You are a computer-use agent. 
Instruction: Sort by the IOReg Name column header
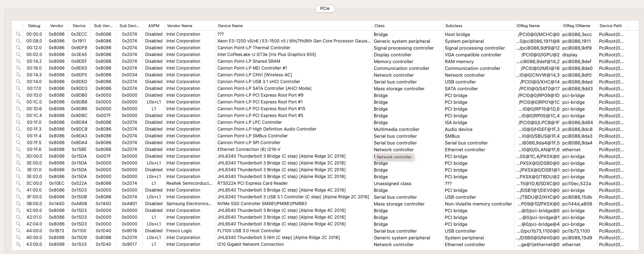[x=538, y=26]
